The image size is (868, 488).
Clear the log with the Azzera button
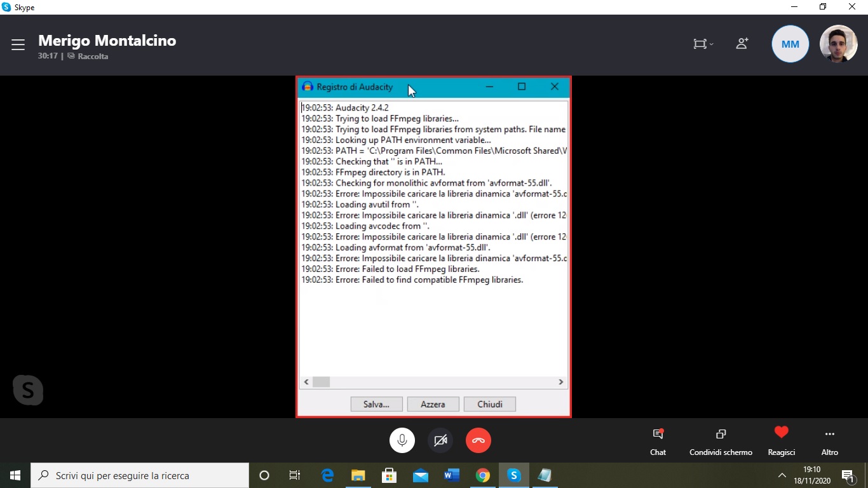point(433,404)
